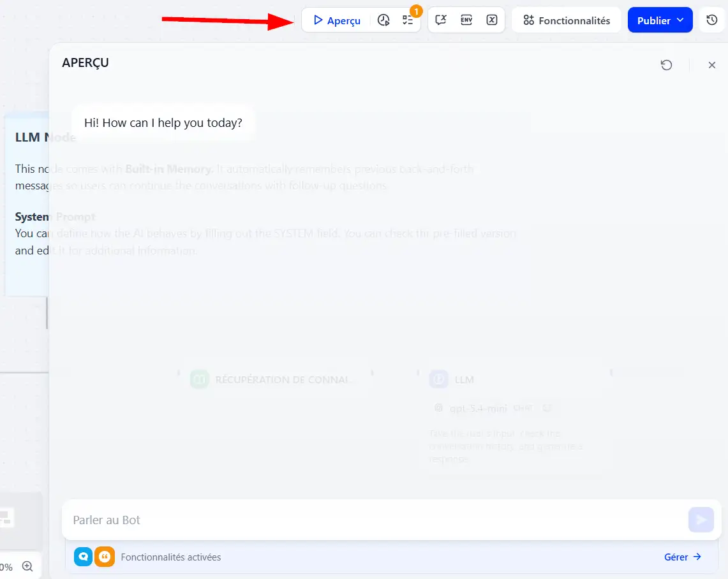Click the send message arrow button
The height and width of the screenshot is (579, 728).
(x=701, y=520)
